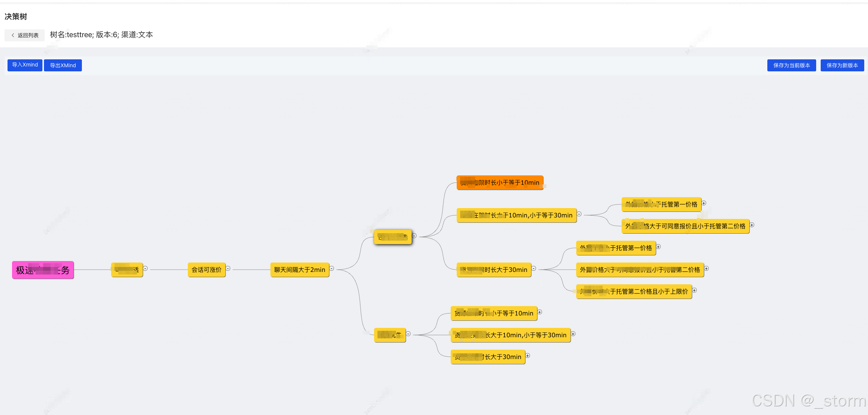868x415 pixels.
Task: Select the orange 上架时长小于等于10min node
Action: pos(500,183)
